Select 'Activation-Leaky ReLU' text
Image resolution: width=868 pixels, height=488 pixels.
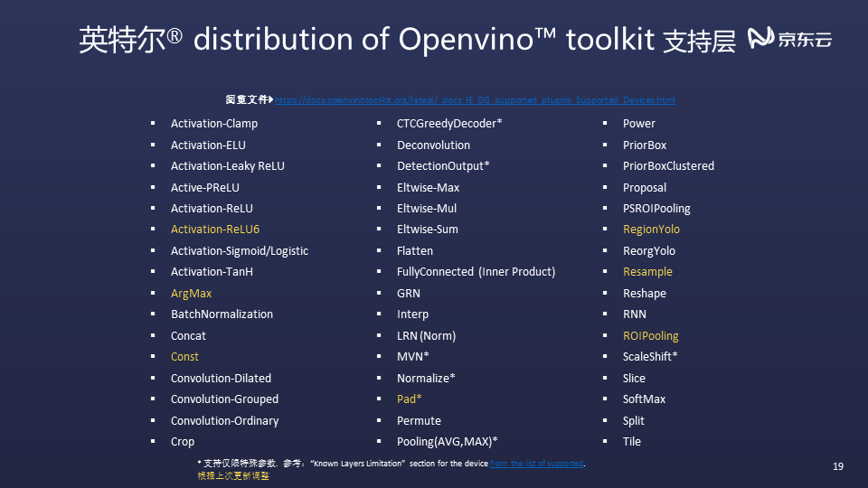pos(228,166)
